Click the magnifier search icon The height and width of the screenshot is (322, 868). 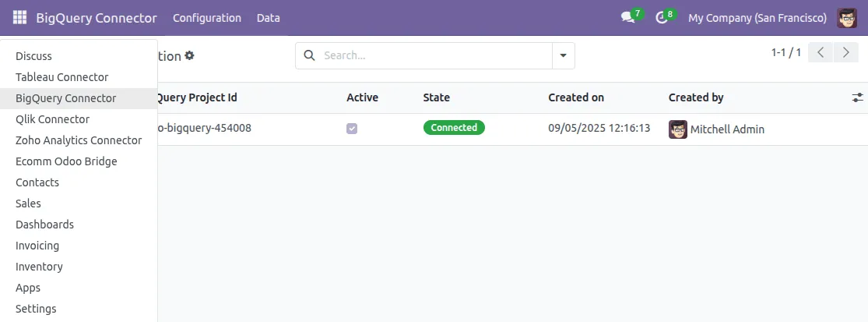click(309, 55)
